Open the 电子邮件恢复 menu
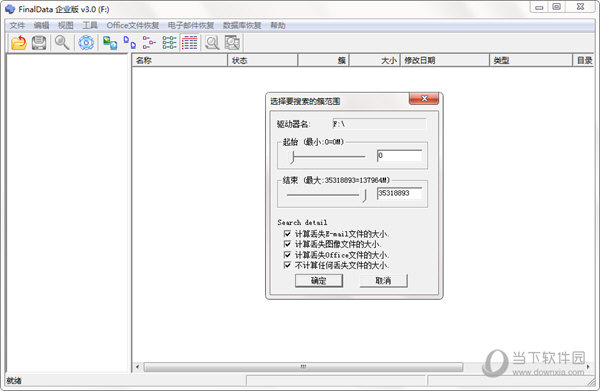The height and width of the screenshot is (391, 600). [x=191, y=26]
